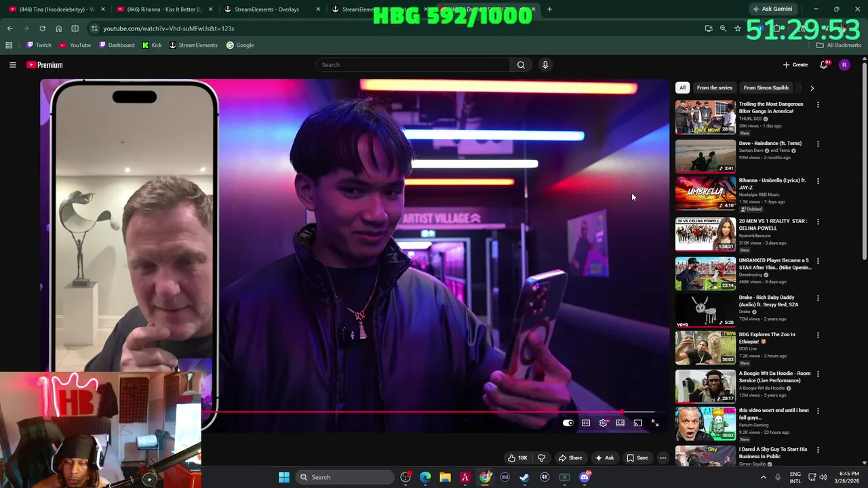Open options for Unranked Player 5 Star video

click(818, 261)
